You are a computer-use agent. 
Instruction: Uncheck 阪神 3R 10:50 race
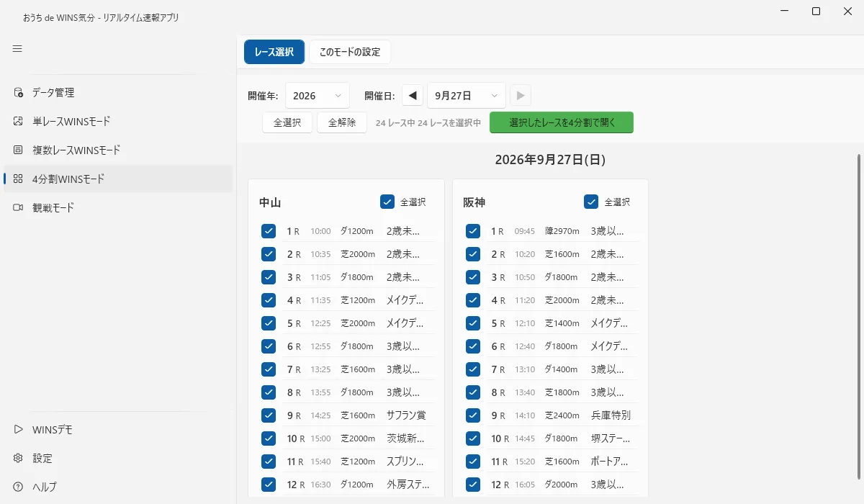(473, 277)
